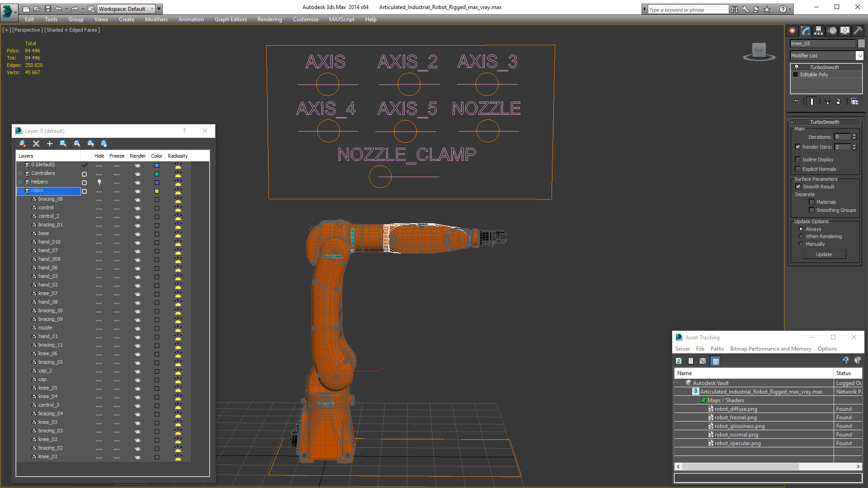The height and width of the screenshot is (488, 868).
Task: Click Table View icon in Asset Tracking
Action: pyautogui.click(x=715, y=361)
